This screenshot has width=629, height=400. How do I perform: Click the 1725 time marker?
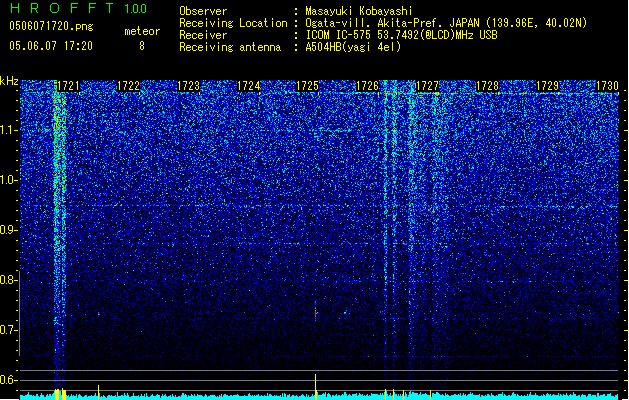(307, 86)
